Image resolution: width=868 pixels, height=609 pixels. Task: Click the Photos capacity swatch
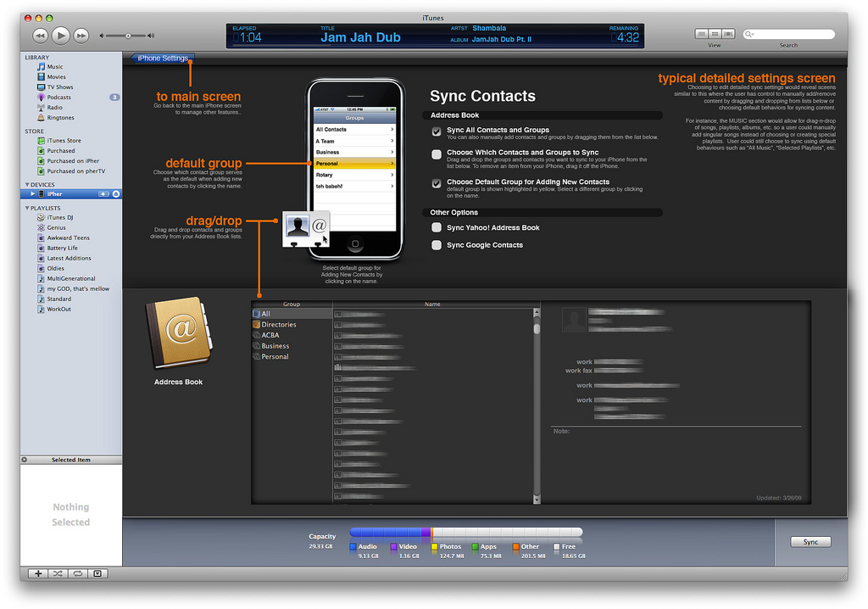[x=435, y=547]
